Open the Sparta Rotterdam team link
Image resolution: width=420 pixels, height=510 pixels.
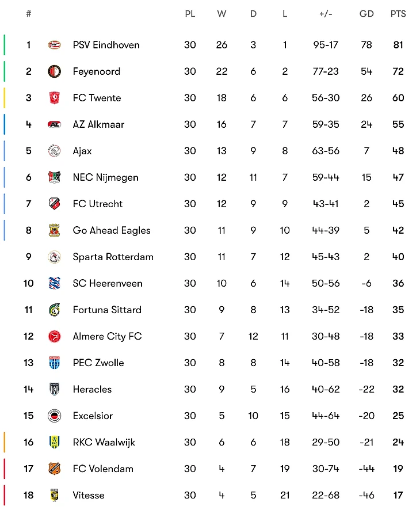[113, 257]
